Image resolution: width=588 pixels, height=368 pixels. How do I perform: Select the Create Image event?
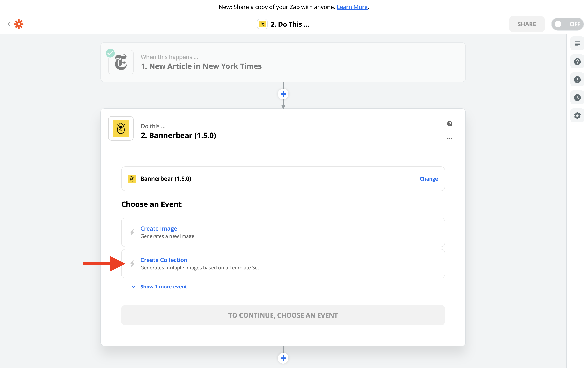tap(283, 232)
